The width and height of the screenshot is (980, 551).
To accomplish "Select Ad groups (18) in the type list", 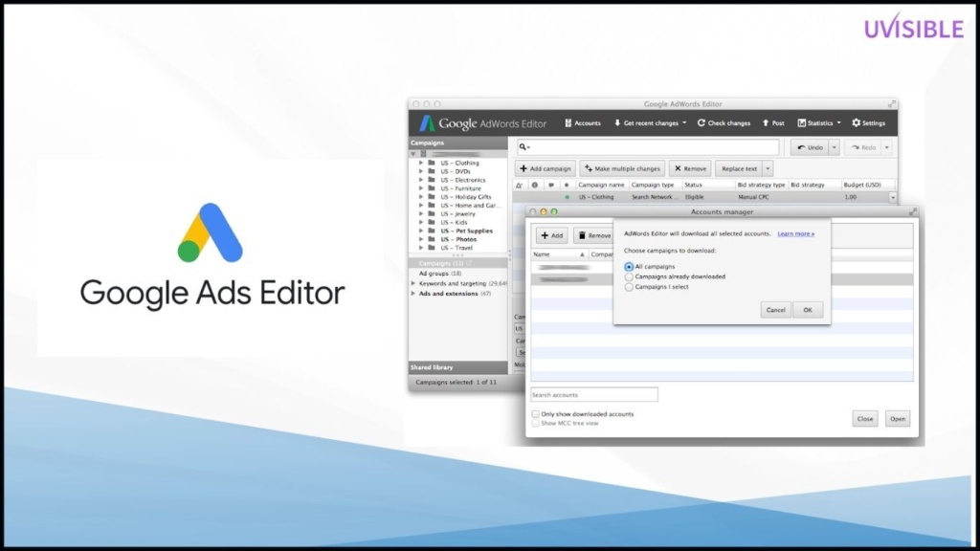I will click(x=458, y=273).
